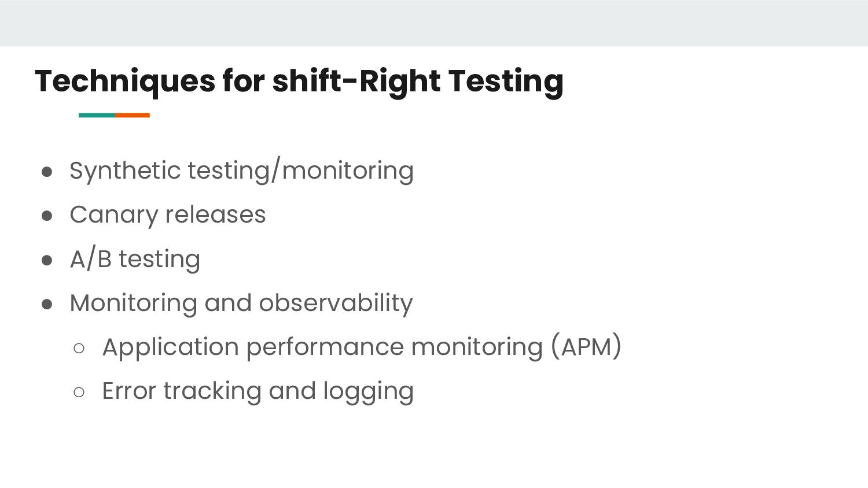Screen dimensions: 868x488
Task: Select the "Canary releases" line
Action: 167,215
